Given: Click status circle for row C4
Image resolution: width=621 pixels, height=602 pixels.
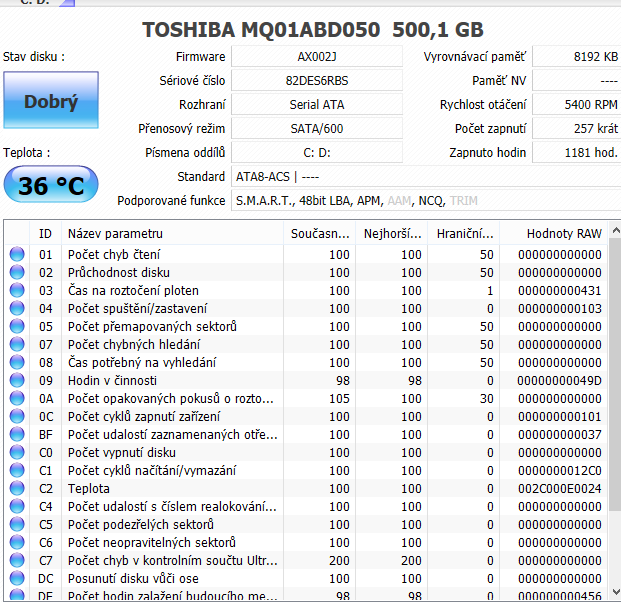Looking at the screenshot, I should click(17, 506).
